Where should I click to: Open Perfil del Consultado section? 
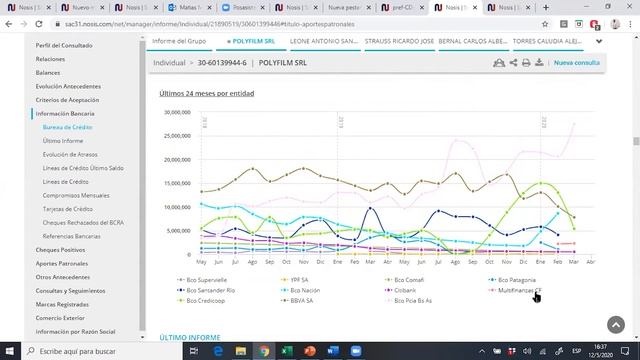click(x=64, y=45)
